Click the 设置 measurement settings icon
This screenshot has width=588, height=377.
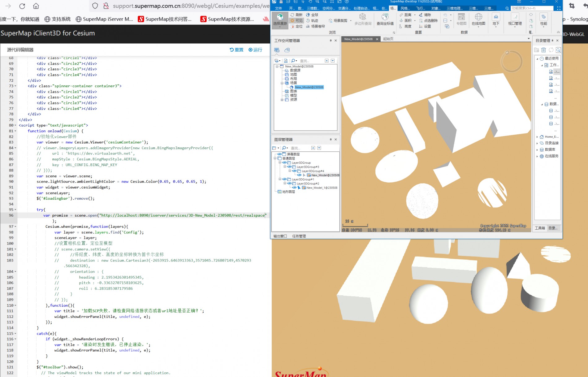click(x=421, y=26)
